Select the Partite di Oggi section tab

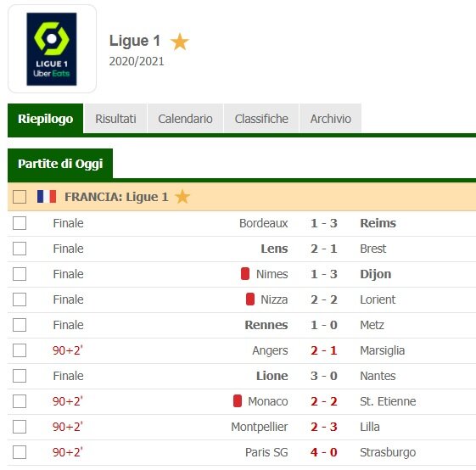60,164
